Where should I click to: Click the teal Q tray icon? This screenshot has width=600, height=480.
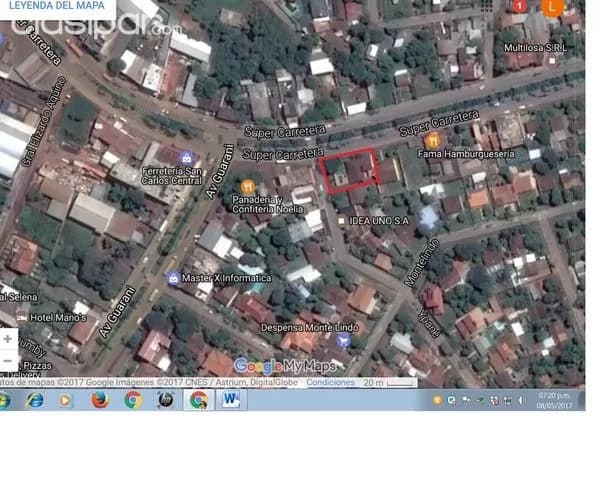(452, 400)
